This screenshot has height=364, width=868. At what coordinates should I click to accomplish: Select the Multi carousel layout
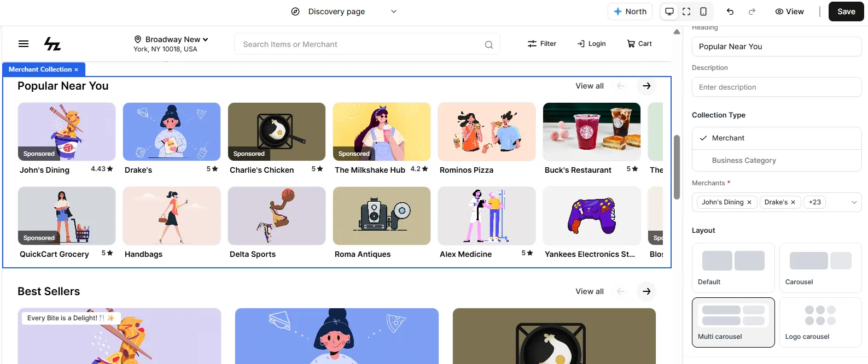coord(733,322)
